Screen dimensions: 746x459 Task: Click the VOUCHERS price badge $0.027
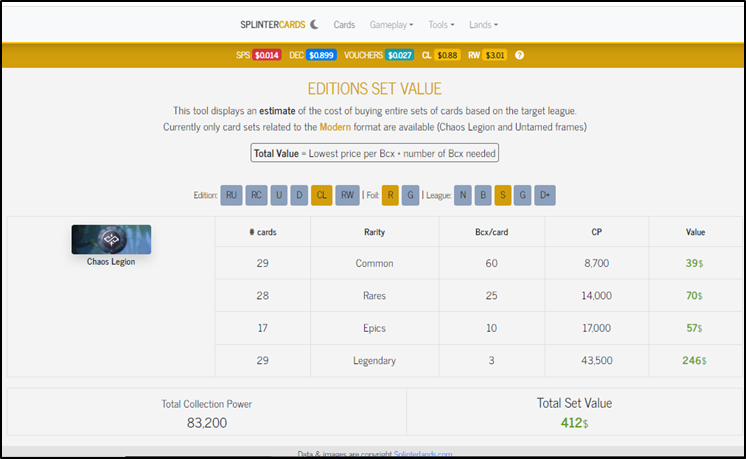pos(400,55)
